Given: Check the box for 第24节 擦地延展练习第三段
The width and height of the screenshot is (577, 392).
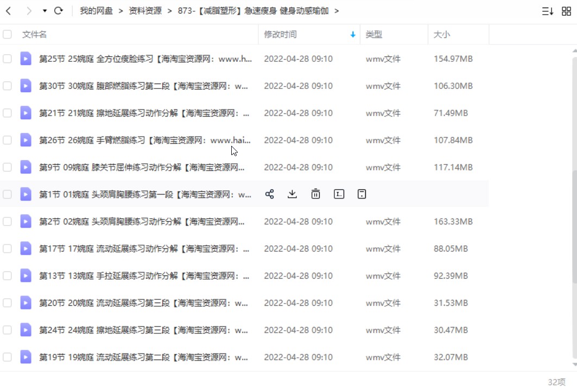Looking at the screenshot, I should click(7, 330).
